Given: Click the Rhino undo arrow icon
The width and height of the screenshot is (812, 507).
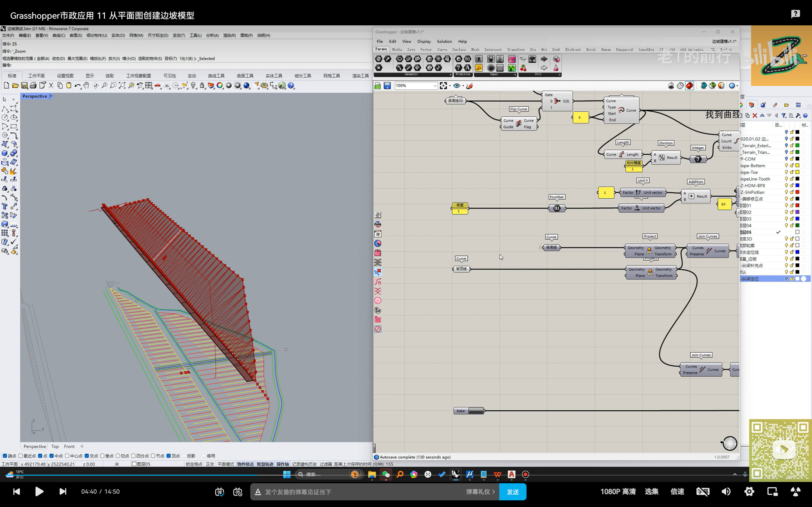Looking at the screenshot, I should [x=77, y=86].
